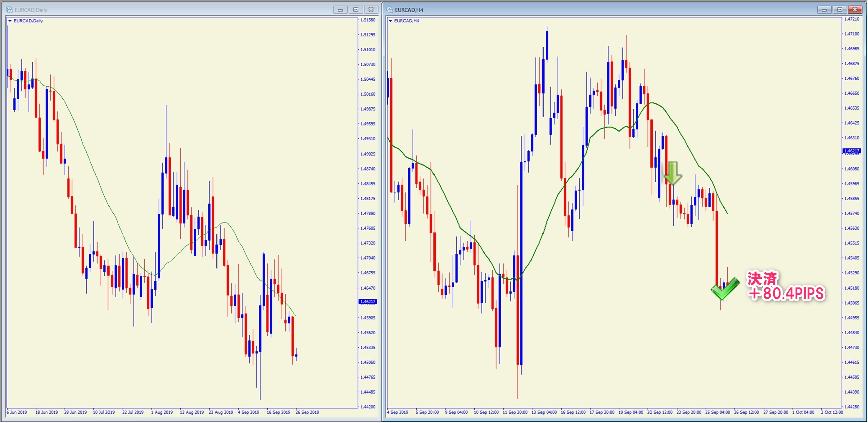Click the 2 Oct 12:00 time label
868x423 pixels.
click(x=832, y=412)
